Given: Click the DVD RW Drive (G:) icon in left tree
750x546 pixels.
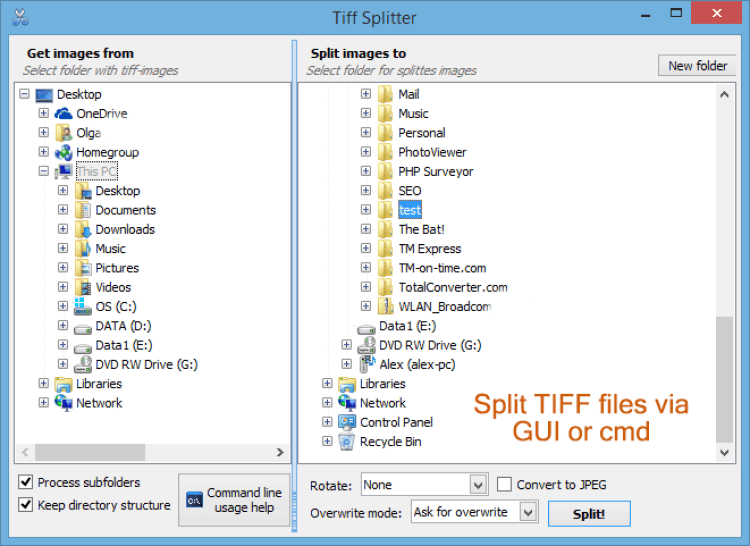Looking at the screenshot, I should tap(83, 364).
